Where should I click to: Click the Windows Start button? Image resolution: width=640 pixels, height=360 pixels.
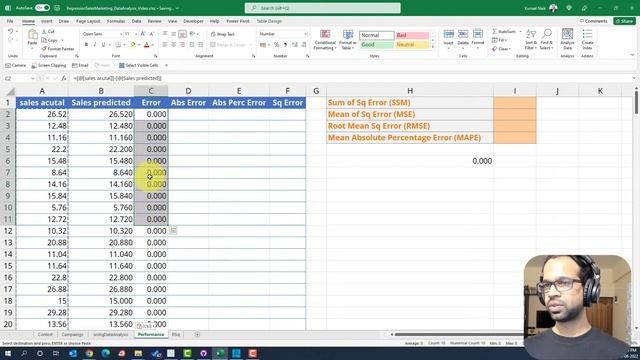8,353
